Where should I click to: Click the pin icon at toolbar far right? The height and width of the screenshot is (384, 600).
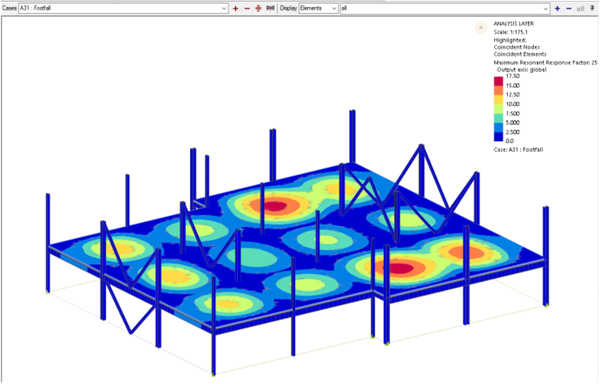592,8
